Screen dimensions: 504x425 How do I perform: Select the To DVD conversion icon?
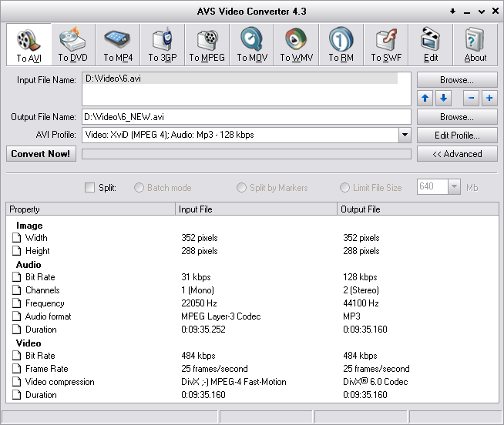[x=73, y=45]
